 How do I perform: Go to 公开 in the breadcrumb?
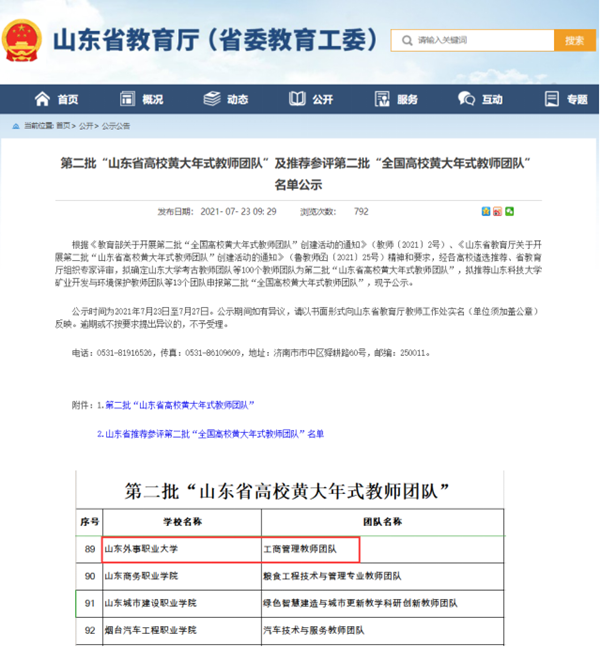click(86, 126)
